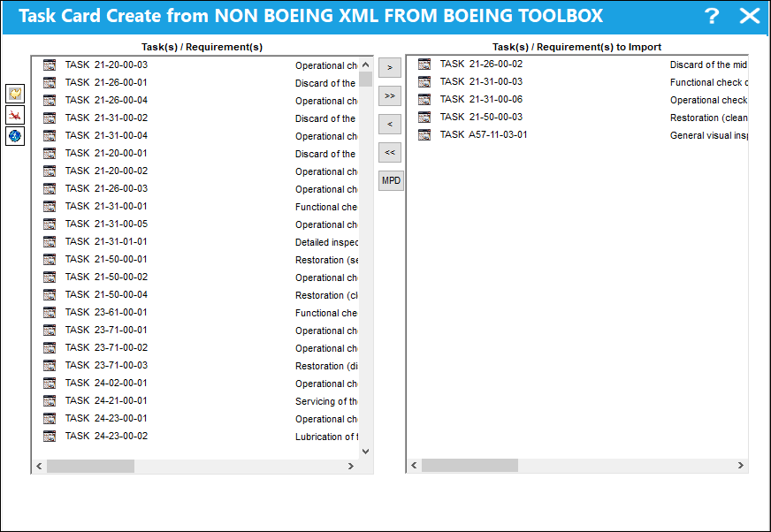Select TASK 21-50-00-02 text row
The height and width of the screenshot is (532, 771).
tap(106, 277)
